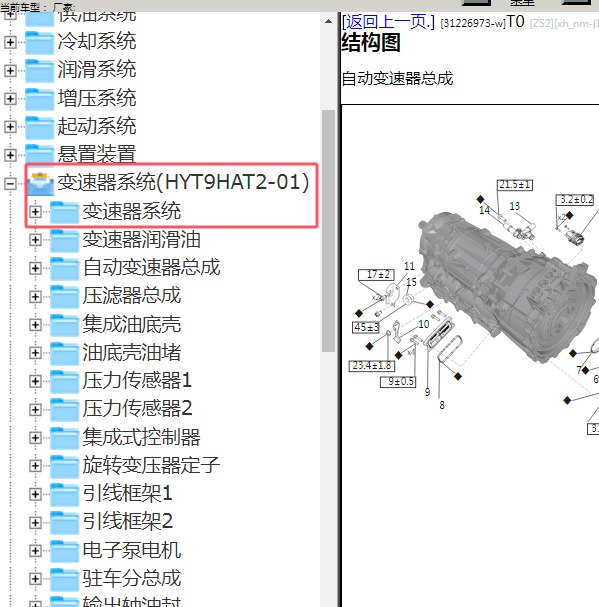The width and height of the screenshot is (599, 607).
Task: Expand the 引线框架1 node
Action: (x=35, y=494)
